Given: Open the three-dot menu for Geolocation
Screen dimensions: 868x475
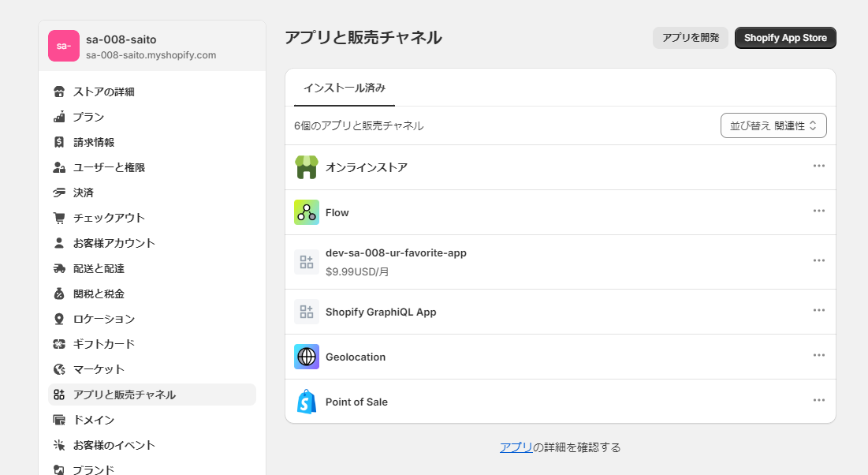Looking at the screenshot, I should point(819,355).
